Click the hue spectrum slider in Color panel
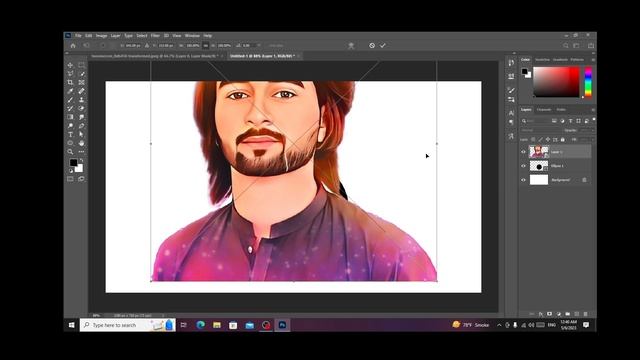The width and height of the screenshot is (640, 360). tap(588, 82)
